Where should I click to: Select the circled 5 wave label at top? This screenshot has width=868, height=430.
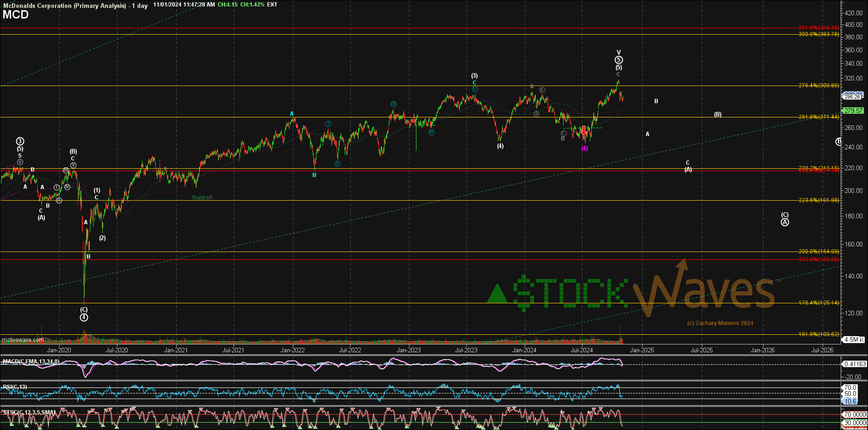619,60
